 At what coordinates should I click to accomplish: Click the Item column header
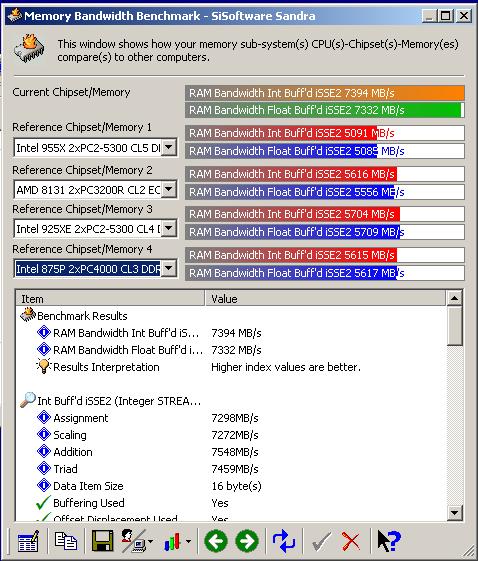point(110,298)
